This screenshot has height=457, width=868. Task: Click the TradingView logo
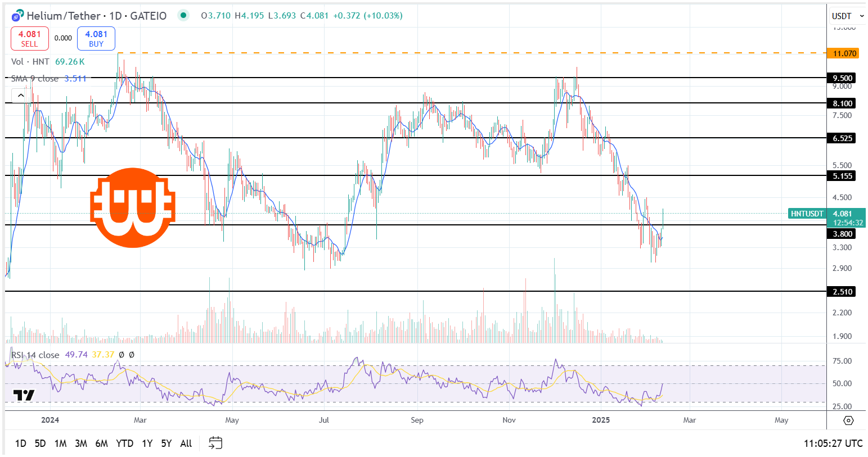coord(24,395)
